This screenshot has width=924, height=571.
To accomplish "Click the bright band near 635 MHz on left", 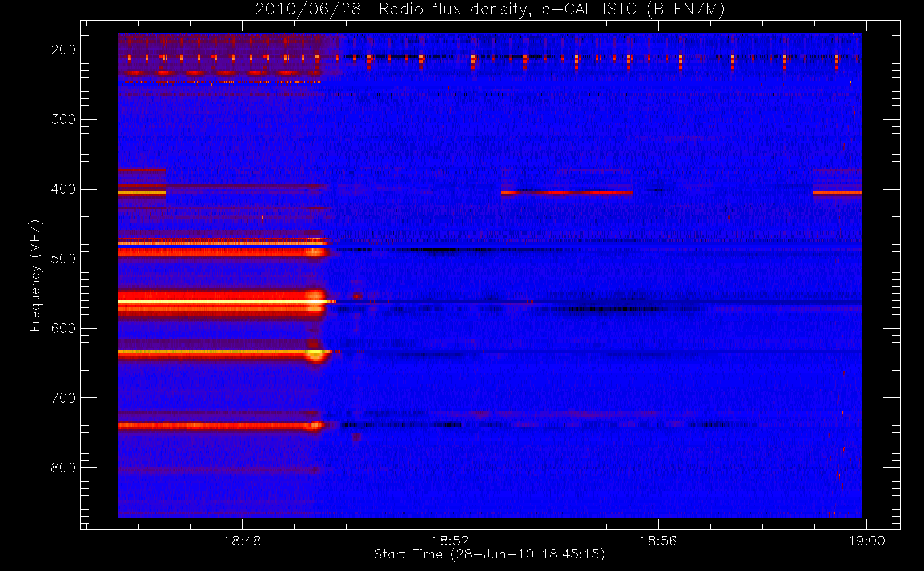I will tap(224, 353).
